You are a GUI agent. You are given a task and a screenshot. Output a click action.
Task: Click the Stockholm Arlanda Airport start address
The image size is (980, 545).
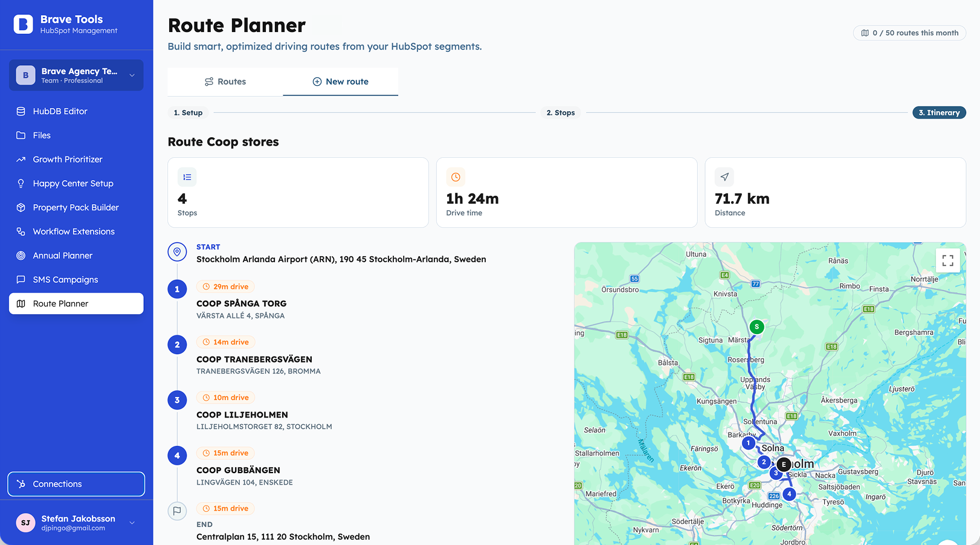click(341, 259)
